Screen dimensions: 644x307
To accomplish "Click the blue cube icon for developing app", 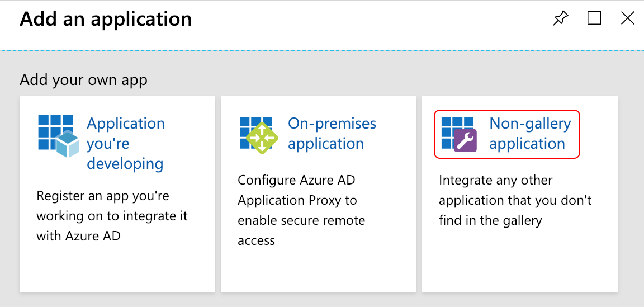I will pos(67,143).
